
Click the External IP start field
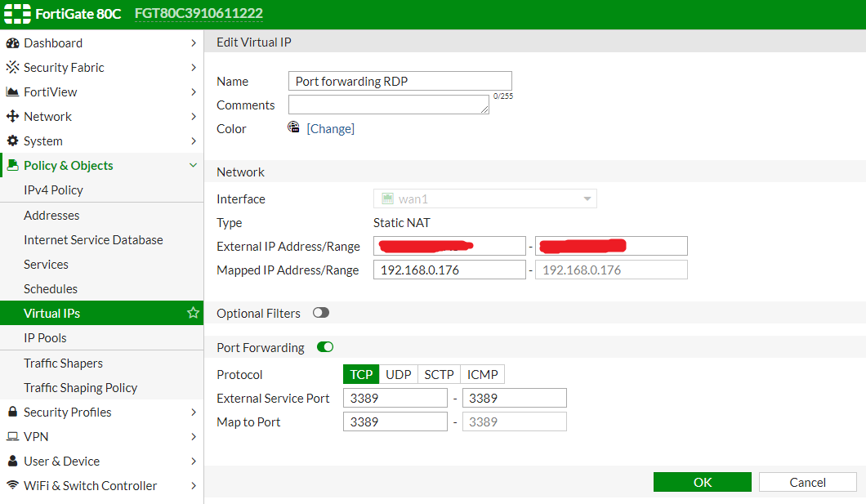coord(449,246)
